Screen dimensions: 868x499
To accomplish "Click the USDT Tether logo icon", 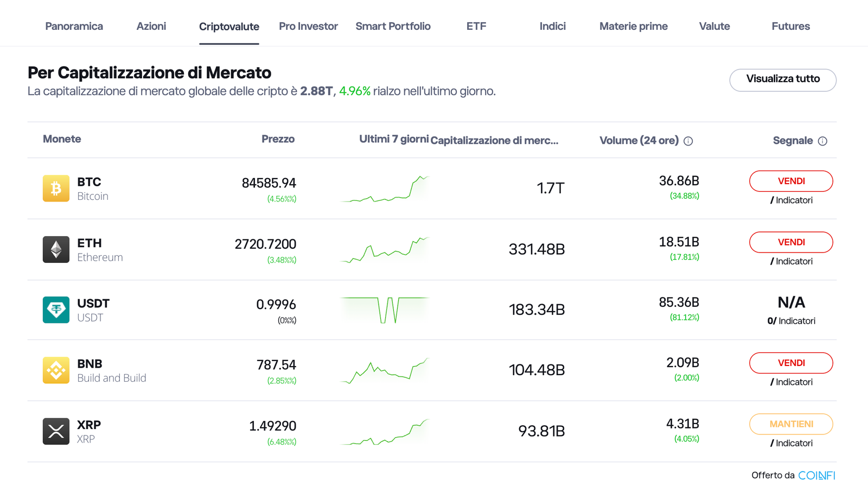I will point(56,309).
